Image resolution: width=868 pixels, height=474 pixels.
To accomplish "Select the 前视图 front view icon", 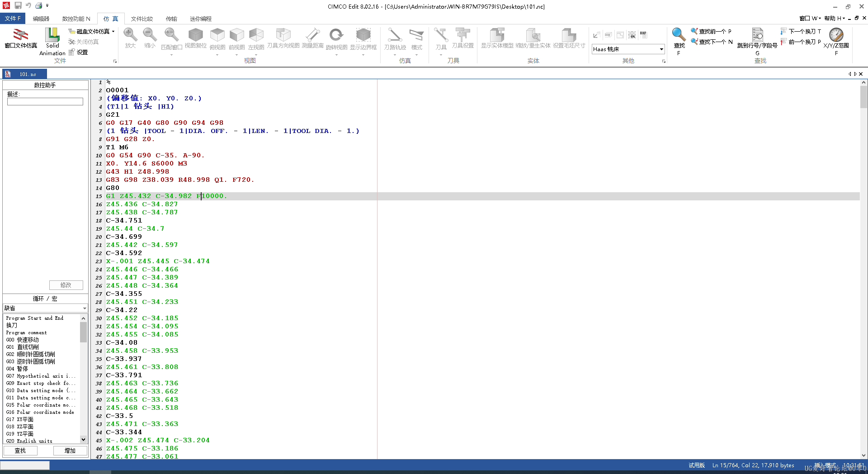I will 236,35.
